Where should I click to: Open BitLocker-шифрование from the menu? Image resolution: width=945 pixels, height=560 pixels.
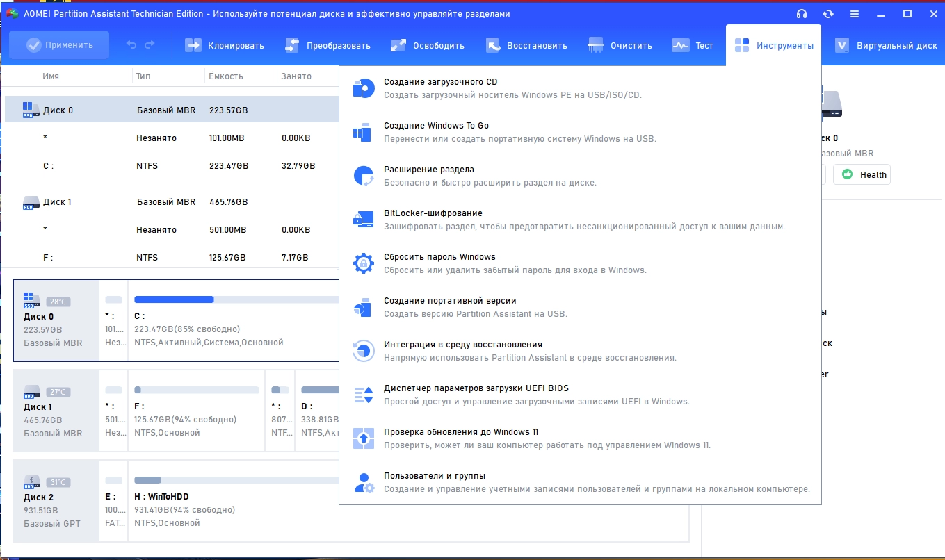pyautogui.click(x=580, y=220)
